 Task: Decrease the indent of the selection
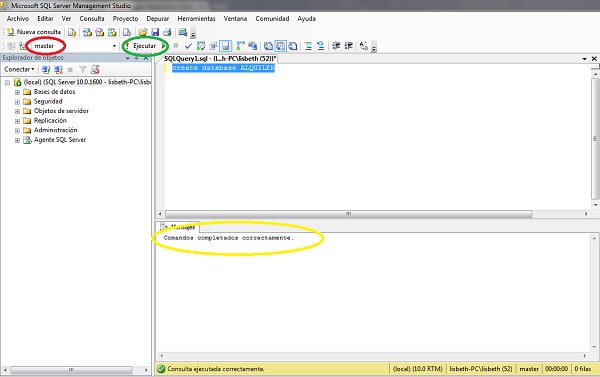(x=336, y=46)
